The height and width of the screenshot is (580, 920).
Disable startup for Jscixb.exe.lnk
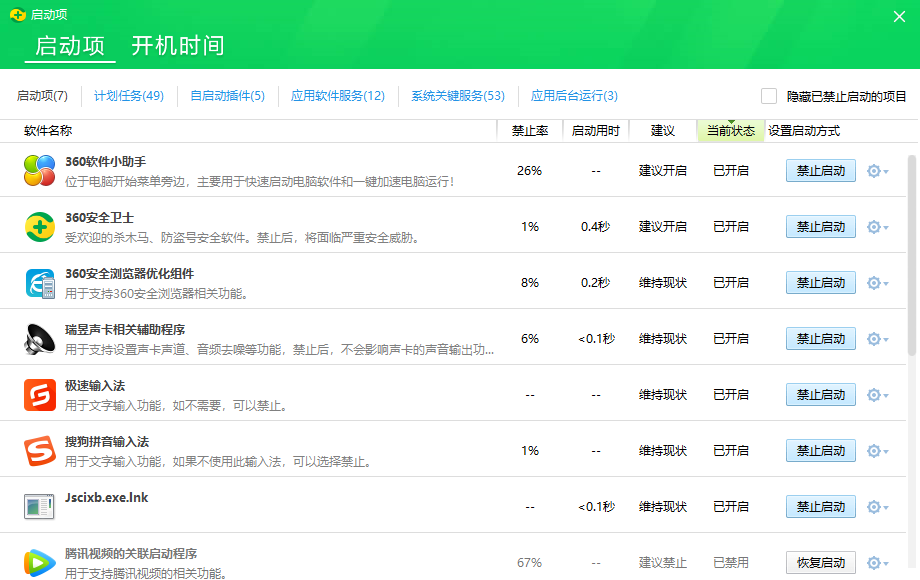(820, 507)
